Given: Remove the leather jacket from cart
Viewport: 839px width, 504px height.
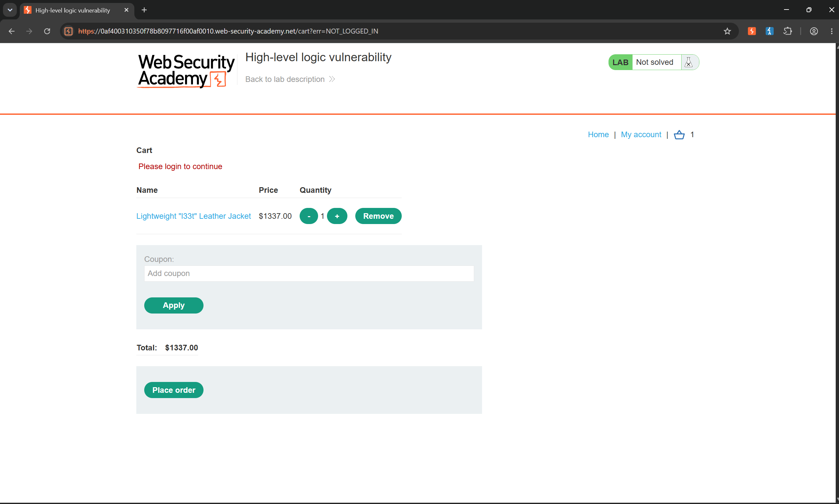Looking at the screenshot, I should (378, 216).
